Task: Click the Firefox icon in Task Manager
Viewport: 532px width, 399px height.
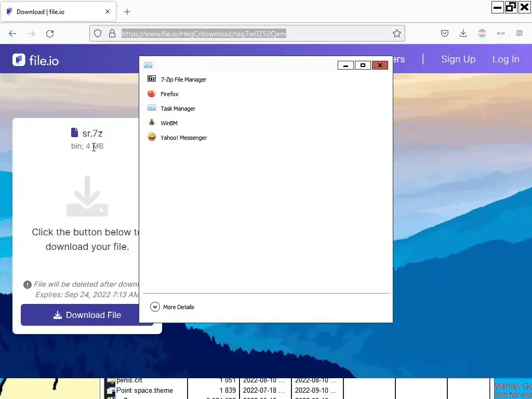Action: pyautogui.click(x=152, y=94)
